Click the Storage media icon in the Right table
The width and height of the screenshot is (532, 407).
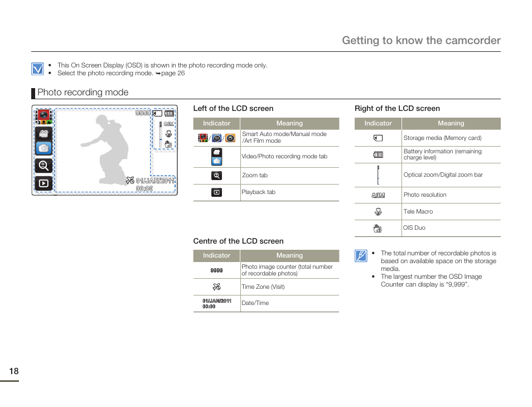[378, 138]
